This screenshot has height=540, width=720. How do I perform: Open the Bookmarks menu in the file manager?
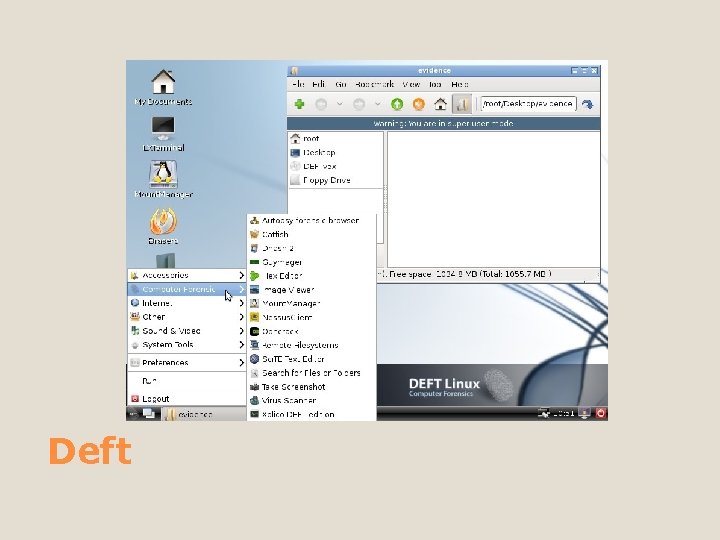(x=374, y=84)
